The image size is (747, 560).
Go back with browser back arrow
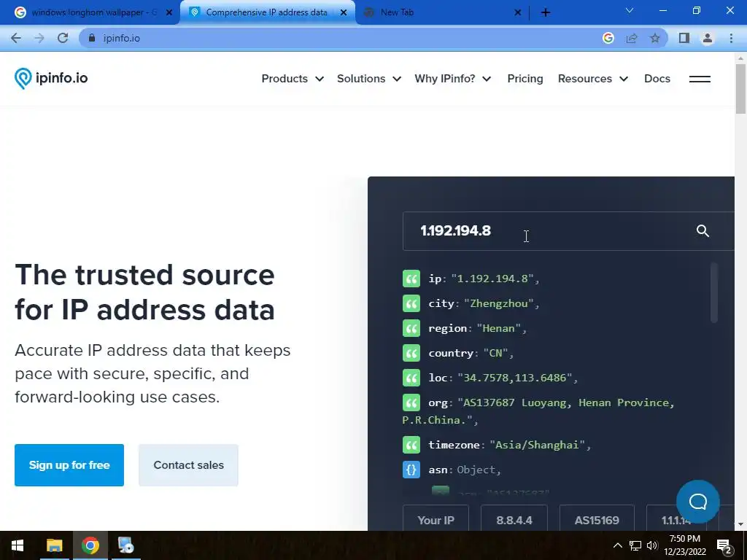click(x=16, y=38)
